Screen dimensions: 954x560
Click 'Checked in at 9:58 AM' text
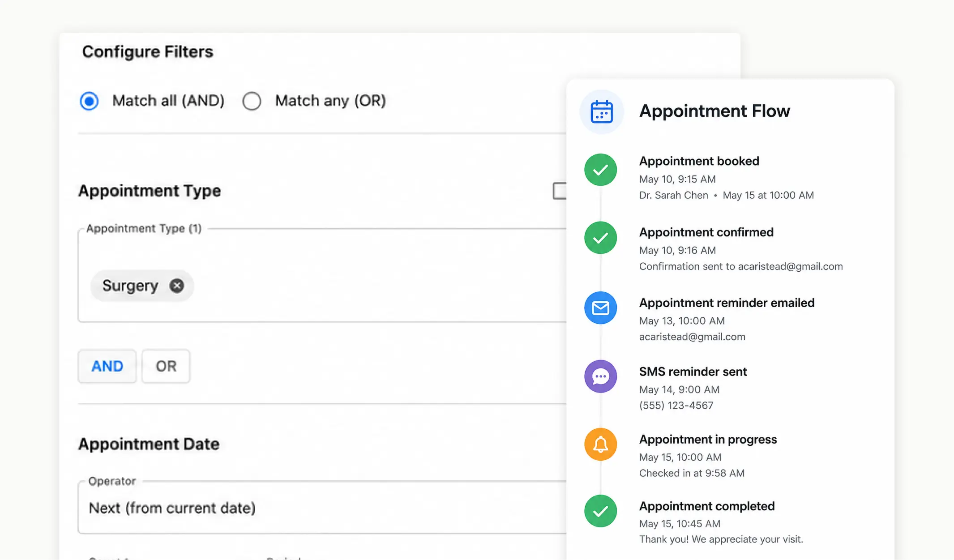(x=692, y=473)
